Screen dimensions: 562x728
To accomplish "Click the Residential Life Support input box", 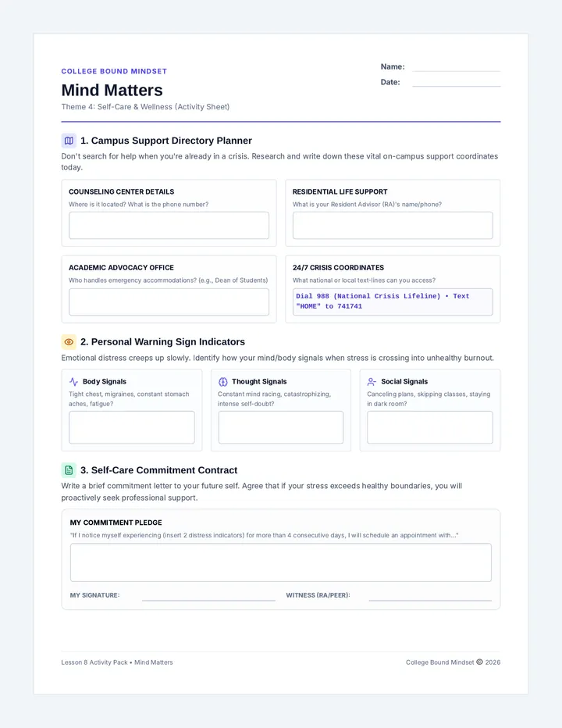I will [x=393, y=226].
